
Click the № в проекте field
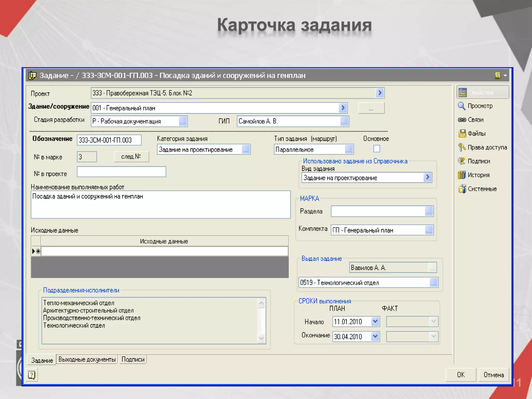[121, 172]
